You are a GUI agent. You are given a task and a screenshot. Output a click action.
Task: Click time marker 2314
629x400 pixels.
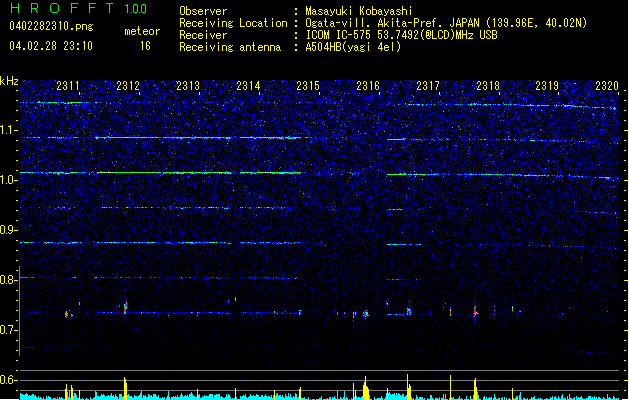tap(248, 86)
